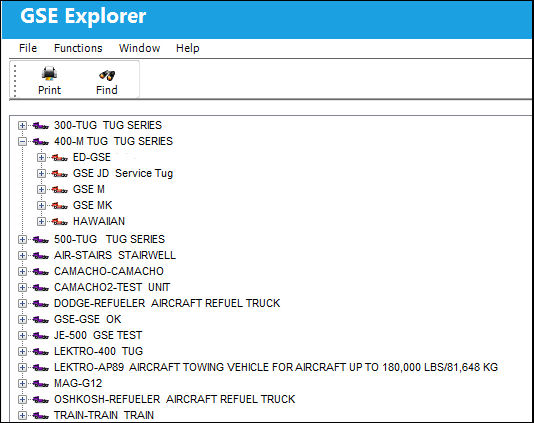Expand the TRAIN-TRAIN node

tap(22, 416)
